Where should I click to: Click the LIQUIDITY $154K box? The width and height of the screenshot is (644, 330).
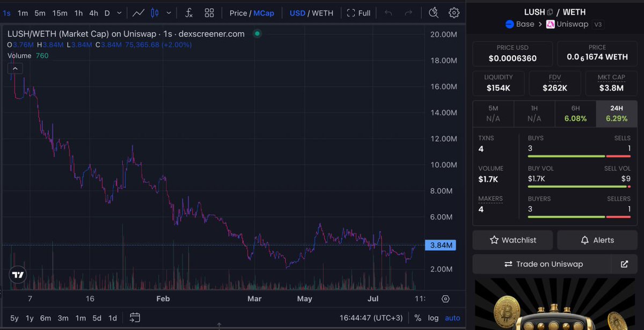499,83
